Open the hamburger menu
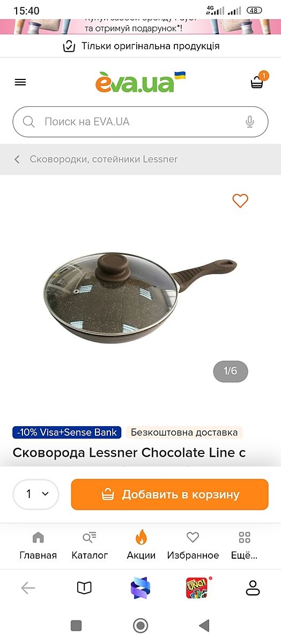 20,82
